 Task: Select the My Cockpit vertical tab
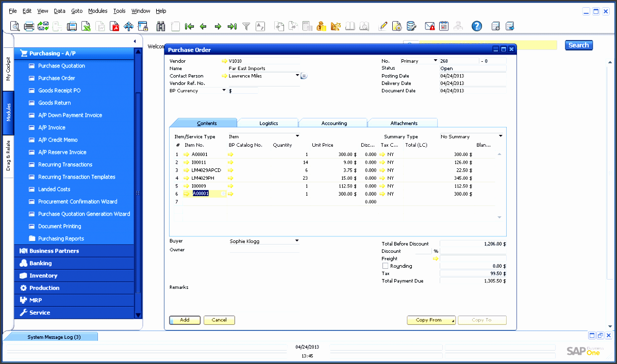(x=8, y=69)
